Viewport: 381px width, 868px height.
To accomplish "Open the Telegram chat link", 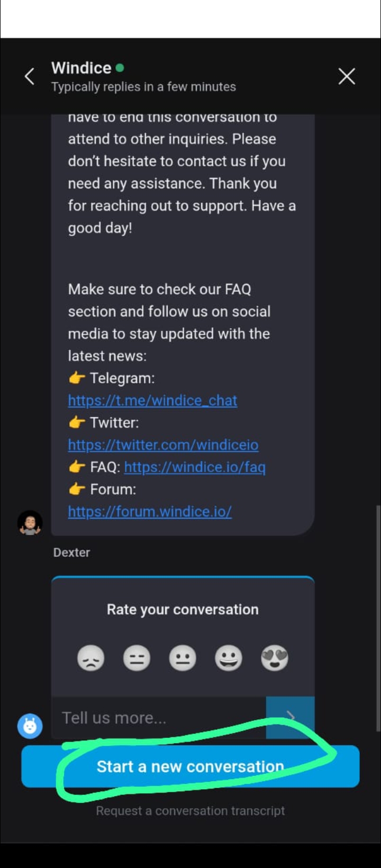I will click(152, 401).
